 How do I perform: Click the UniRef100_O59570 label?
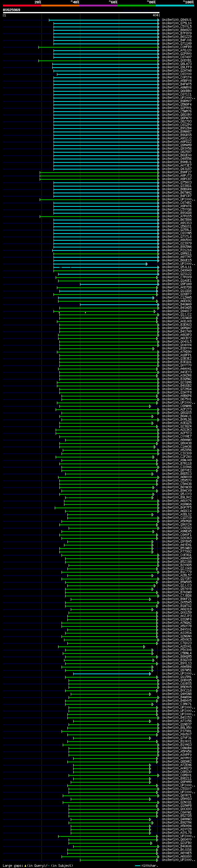point(176,481)
